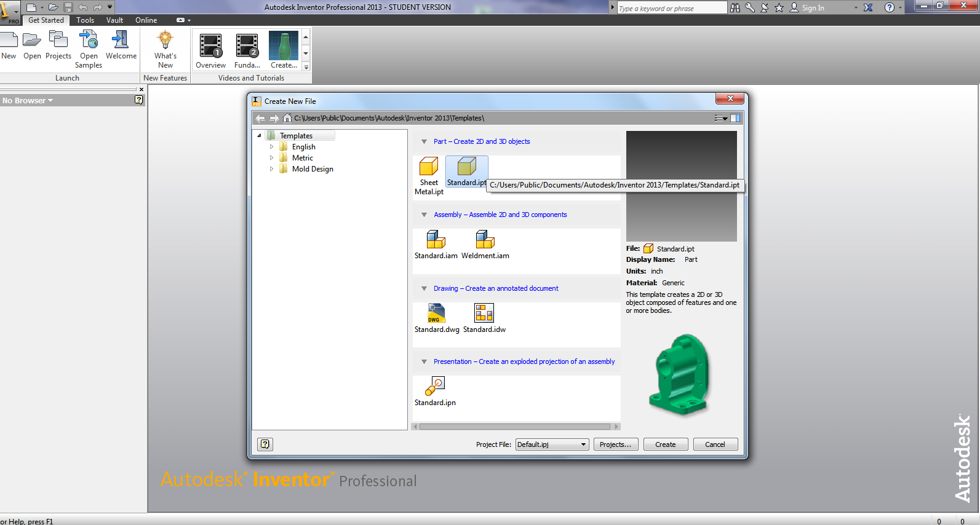
Task: Open the Projects ribbon tool
Action: 58,45
